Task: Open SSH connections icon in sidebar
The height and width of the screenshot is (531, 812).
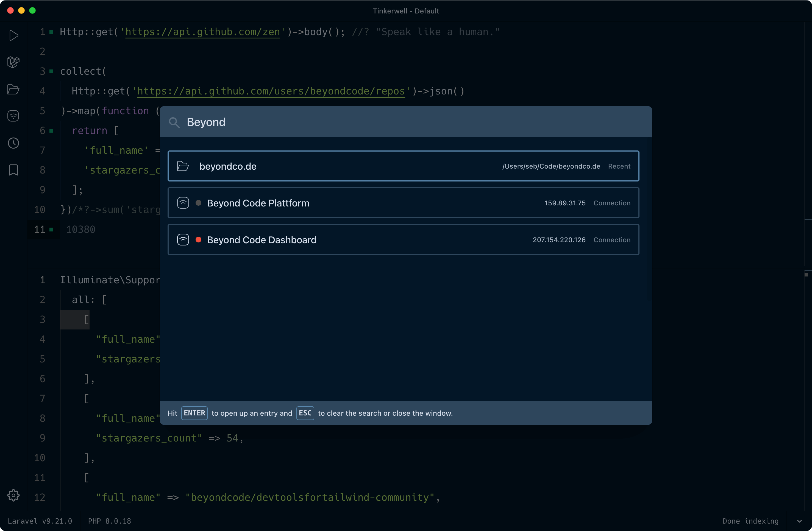Action: tap(13, 116)
